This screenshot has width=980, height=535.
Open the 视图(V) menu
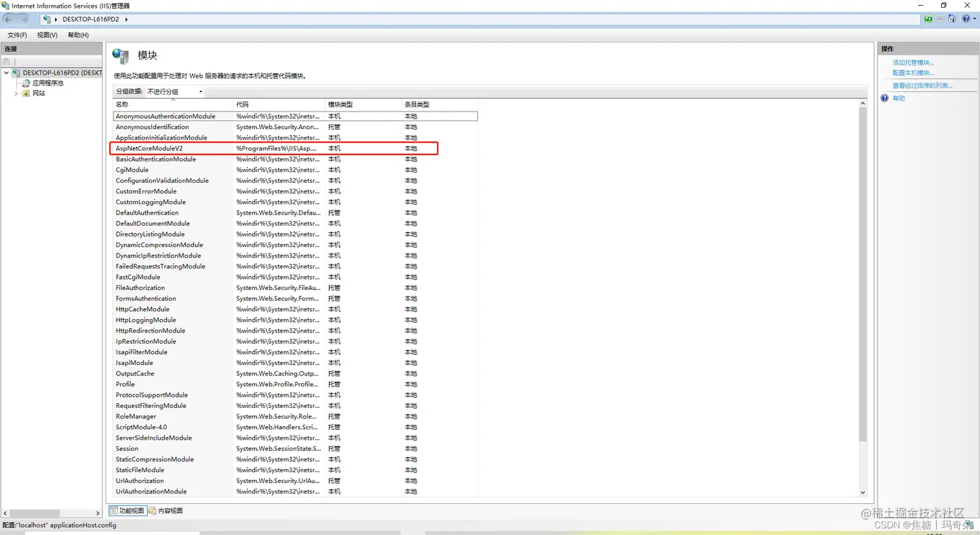(x=47, y=35)
